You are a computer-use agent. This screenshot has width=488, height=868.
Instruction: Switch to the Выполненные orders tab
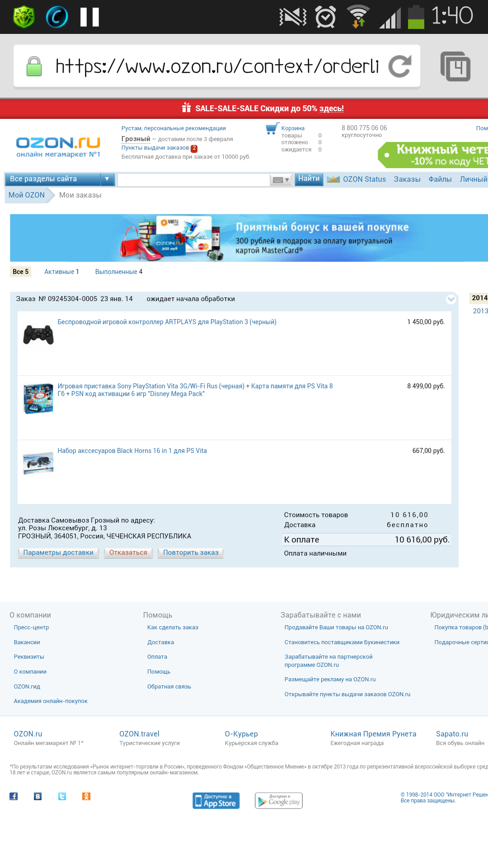[116, 272]
